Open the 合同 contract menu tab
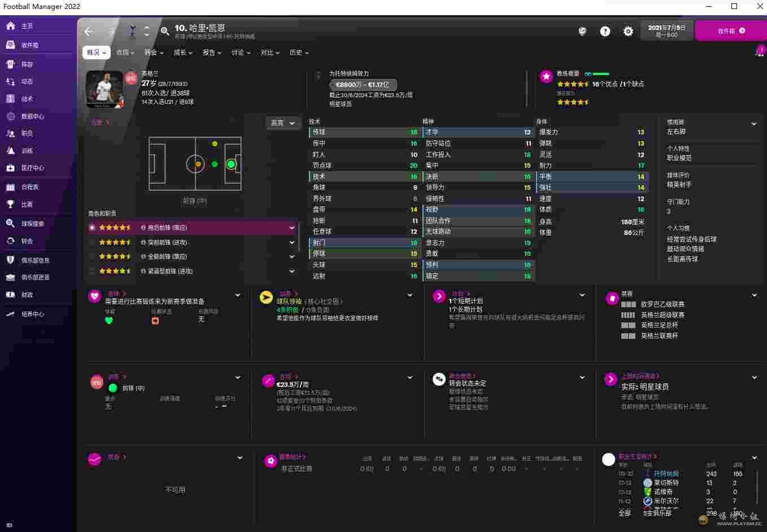The width and height of the screenshot is (767, 532). (x=125, y=53)
